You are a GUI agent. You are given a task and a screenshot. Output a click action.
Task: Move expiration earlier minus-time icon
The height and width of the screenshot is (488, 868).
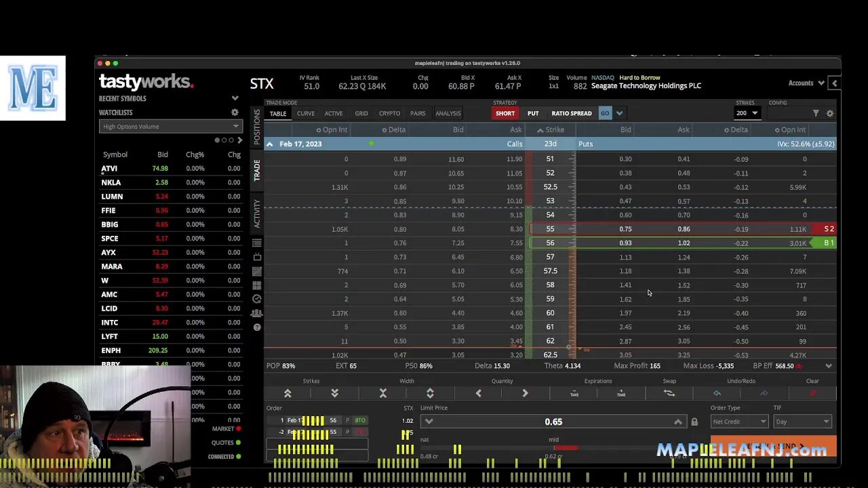coord(574,393)
